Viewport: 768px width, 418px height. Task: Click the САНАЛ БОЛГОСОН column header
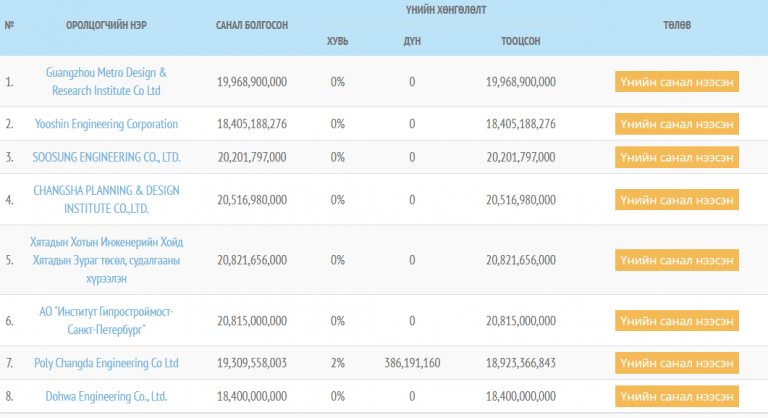pos(252,24)
